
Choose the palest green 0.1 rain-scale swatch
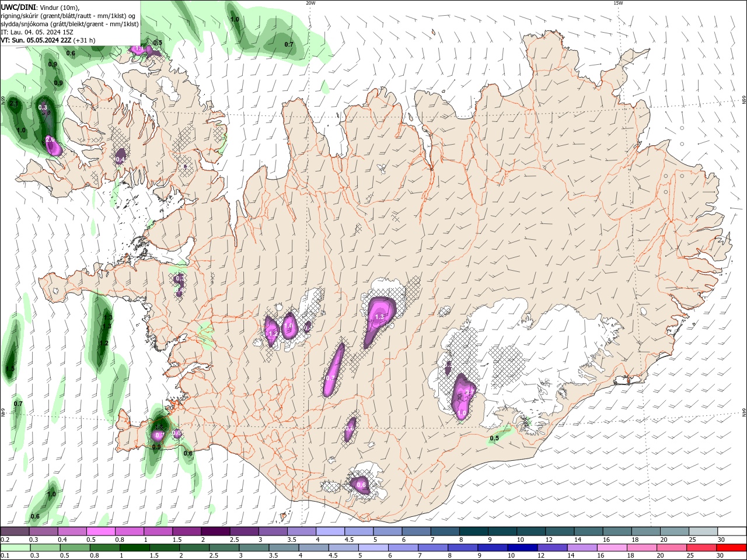tap(15, 548)
